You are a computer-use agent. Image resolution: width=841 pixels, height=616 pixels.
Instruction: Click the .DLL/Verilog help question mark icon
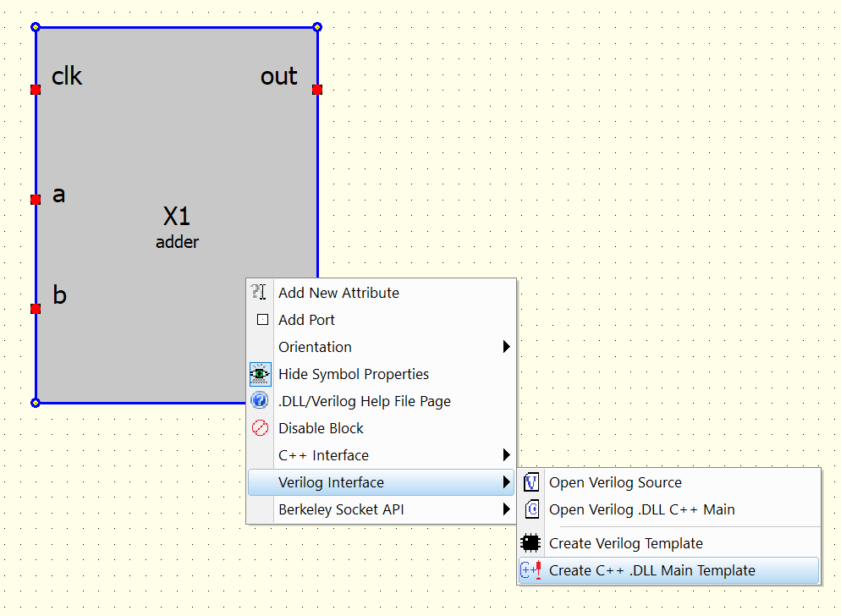click(261, 401)
